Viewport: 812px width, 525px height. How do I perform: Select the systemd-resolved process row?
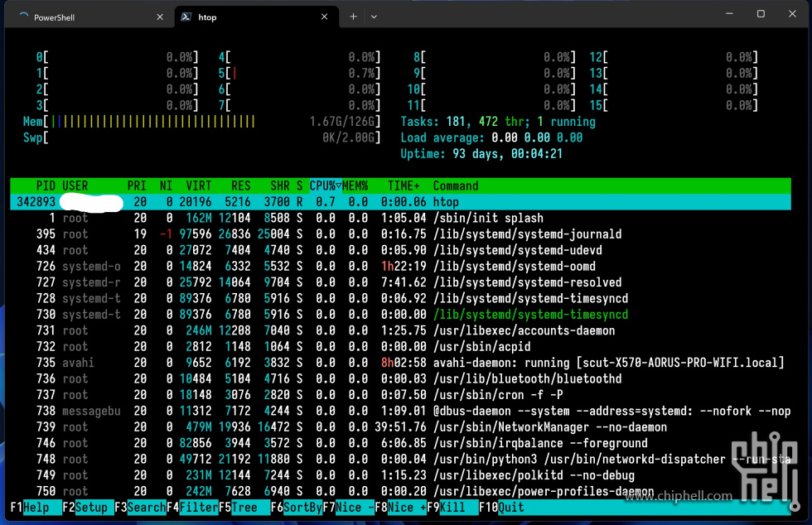pos(400,282)
